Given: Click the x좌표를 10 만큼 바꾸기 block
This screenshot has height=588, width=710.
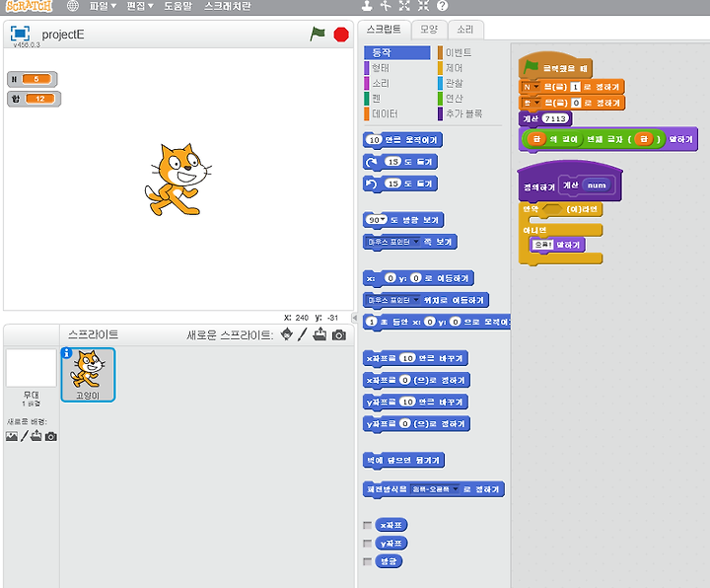Looking at the screenshot, I should tap(415, 358).
